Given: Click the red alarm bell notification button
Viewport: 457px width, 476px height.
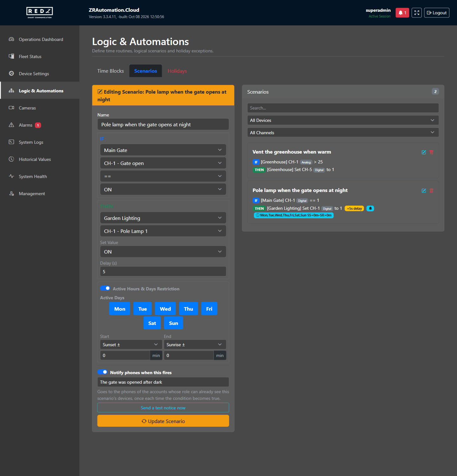Looking at the screenshot, I should [402, 13].
